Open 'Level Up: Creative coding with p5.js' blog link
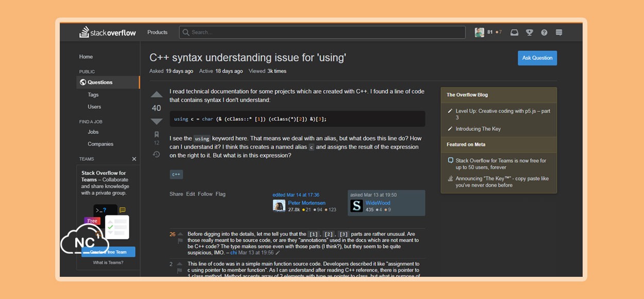The width and height of the screenshot is (644, 299). click(503, 114)
